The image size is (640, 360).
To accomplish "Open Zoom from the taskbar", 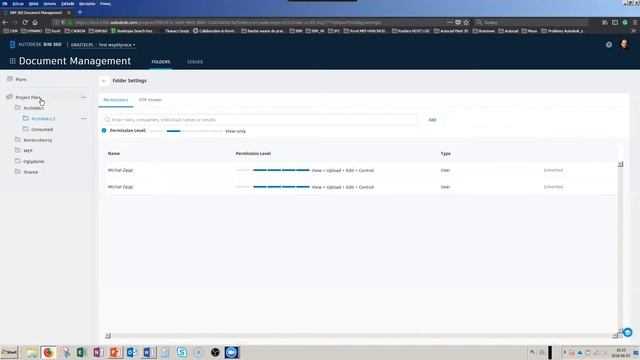I will [x=231, y=352].
